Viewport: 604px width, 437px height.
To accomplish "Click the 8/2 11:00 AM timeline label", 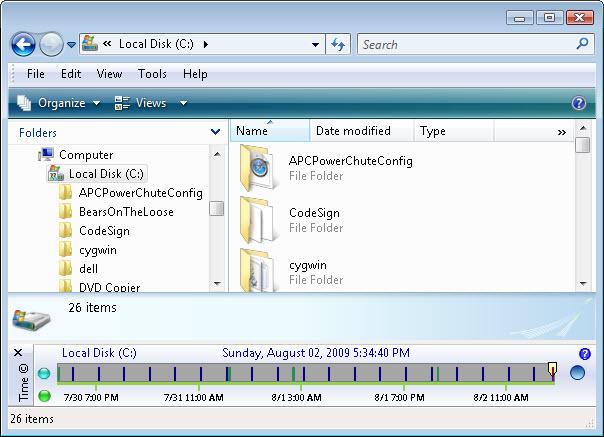I will point(501,397).
